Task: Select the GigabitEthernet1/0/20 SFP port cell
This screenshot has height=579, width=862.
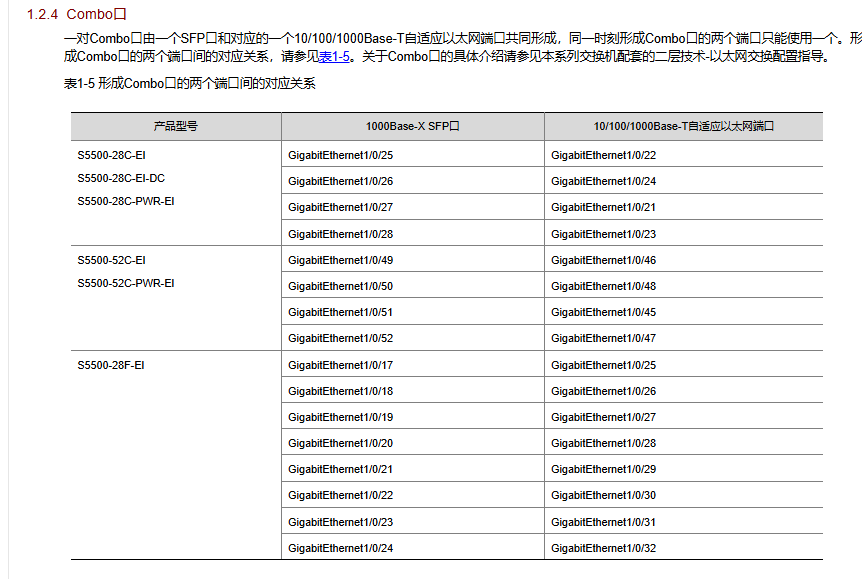Action: (x=340, y=443)
